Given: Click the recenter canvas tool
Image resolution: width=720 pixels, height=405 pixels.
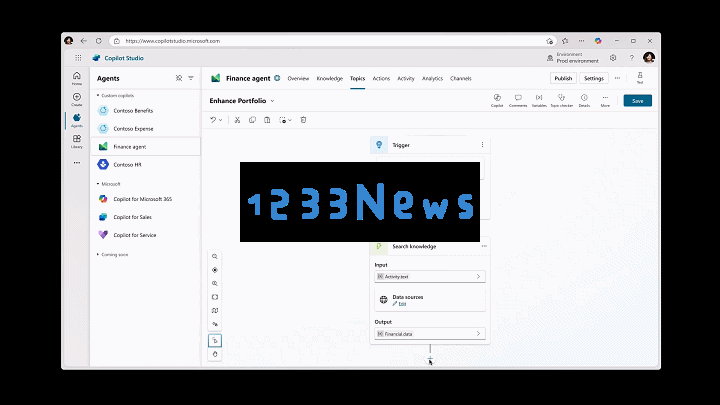Looking at the screenshot, I should pyautogui.click(x=214, y=270).
